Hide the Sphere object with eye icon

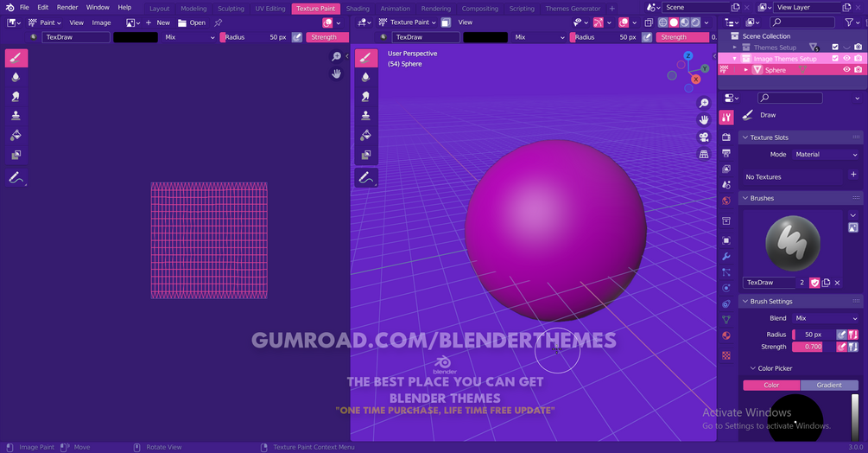[x=846, y=70]
